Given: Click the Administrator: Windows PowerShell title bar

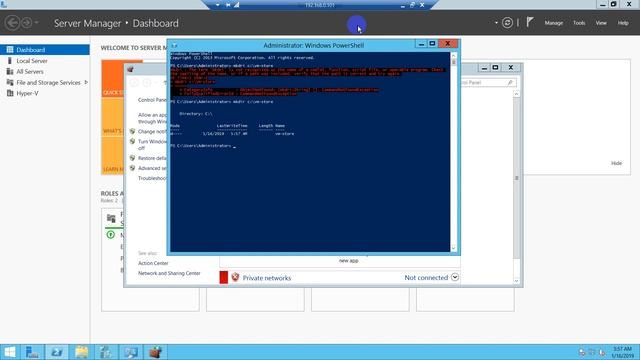Looking at the screenshot, I should click(x=313, y=45).
